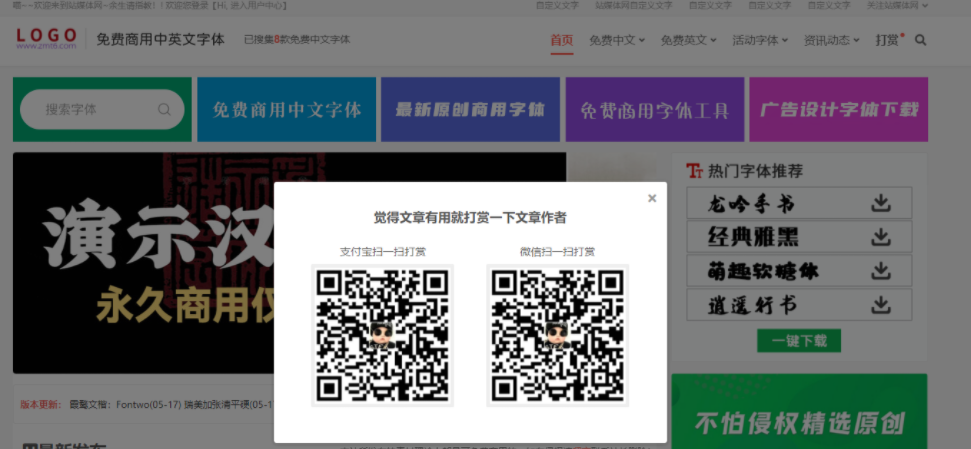This screenshot has width=971, height=449.
Task: Expand the 免费中文 dropdown menu
Action: [x=617, y=40]
